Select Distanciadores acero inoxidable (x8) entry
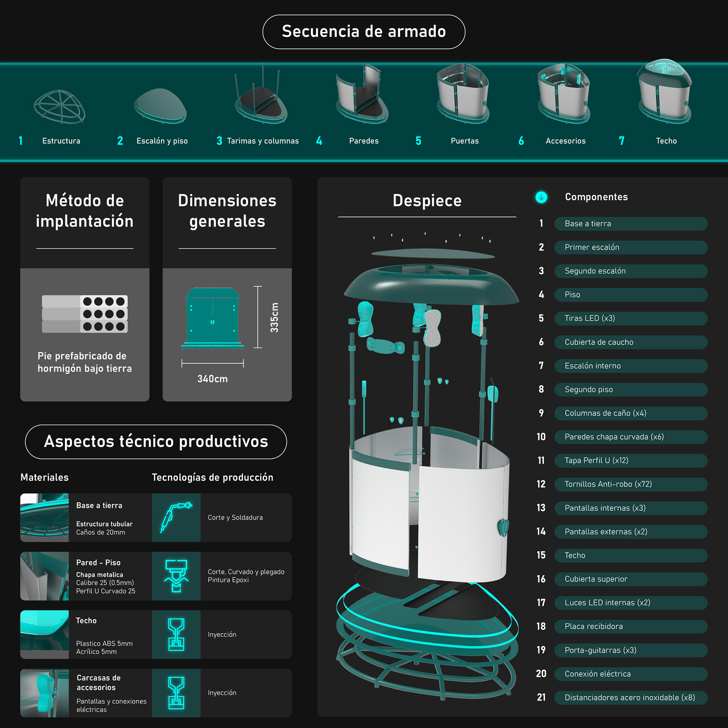This screenshot has height=728, width=728. tap(631, 697)
